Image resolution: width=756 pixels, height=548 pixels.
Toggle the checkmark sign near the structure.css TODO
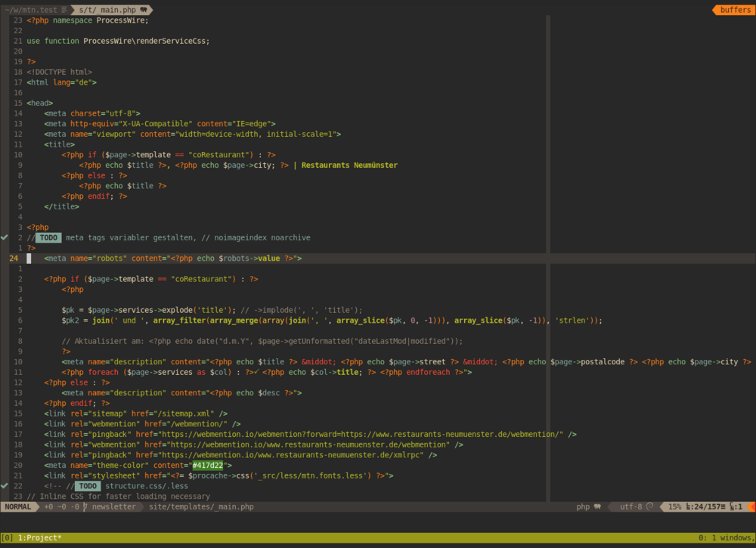tap(5, 486)
